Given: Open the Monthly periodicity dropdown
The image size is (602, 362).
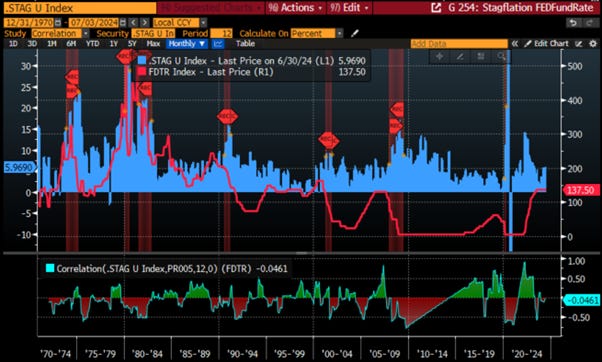Looking at the screenshot, I should pyautogui.click(x=187, y=44).
